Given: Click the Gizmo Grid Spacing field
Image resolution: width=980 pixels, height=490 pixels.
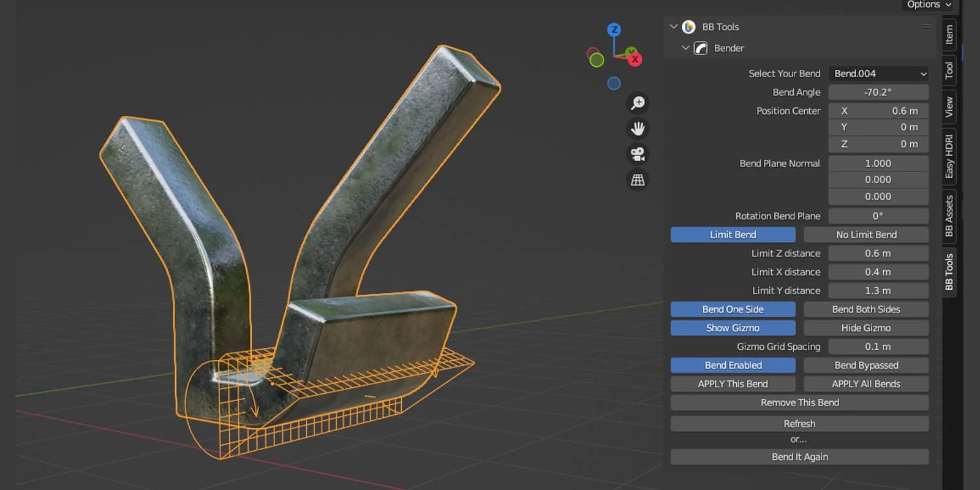Looking at the screenshot, I should [x=878, y=347].
